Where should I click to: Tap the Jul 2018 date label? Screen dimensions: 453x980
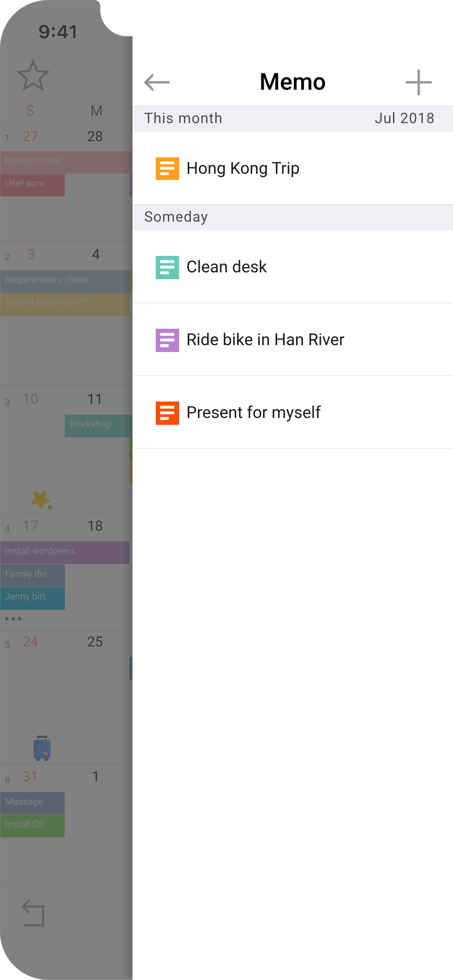pos(404,118)
